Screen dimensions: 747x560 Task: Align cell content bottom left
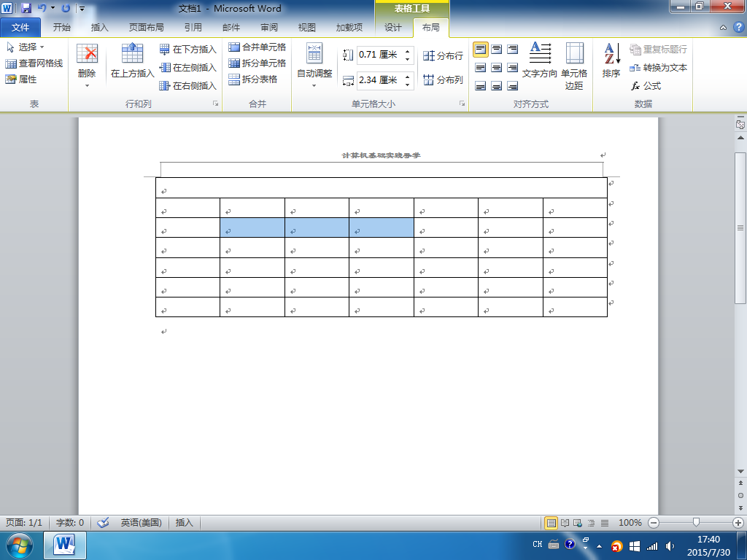tap(480, 86)
